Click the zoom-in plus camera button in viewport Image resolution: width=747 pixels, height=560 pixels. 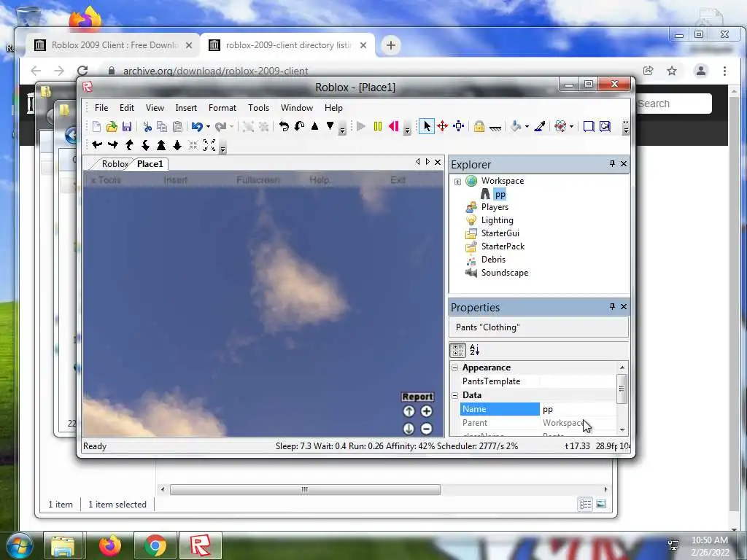426,411
